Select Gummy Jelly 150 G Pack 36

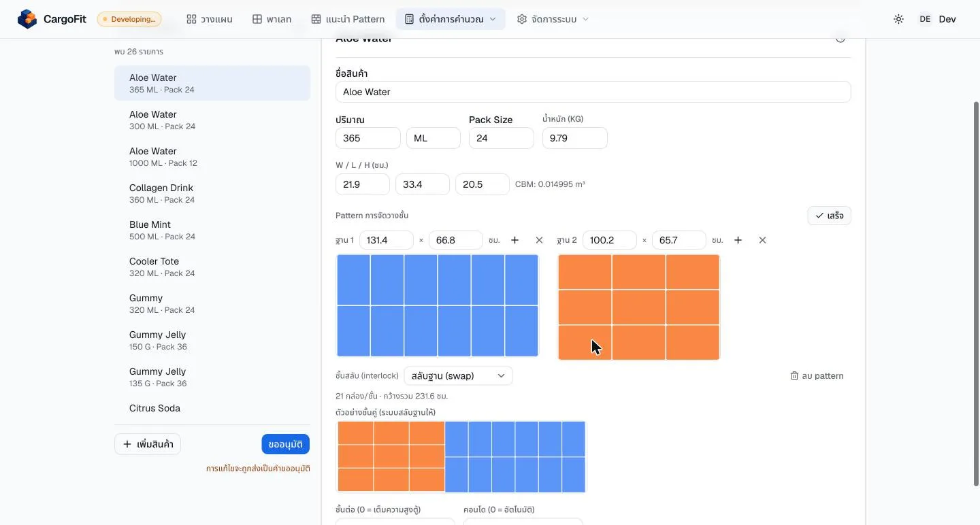pos(212,340)
